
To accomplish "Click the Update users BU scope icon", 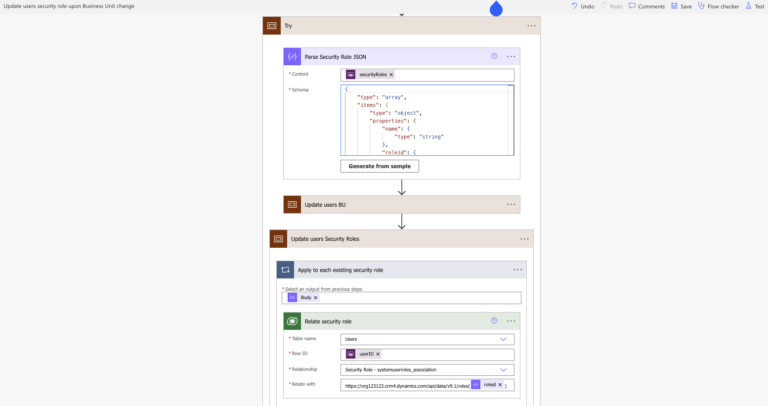I will pyautogui.click(x=292, y=204).
